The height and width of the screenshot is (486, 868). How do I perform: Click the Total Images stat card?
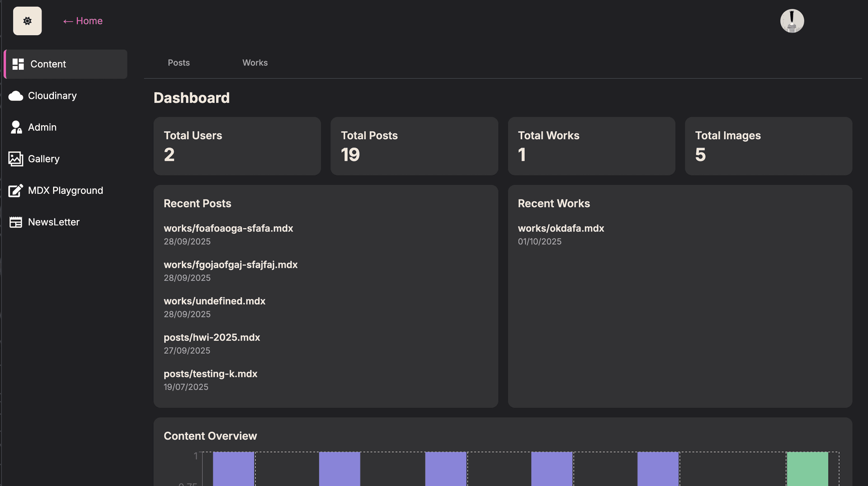point(768,146)
